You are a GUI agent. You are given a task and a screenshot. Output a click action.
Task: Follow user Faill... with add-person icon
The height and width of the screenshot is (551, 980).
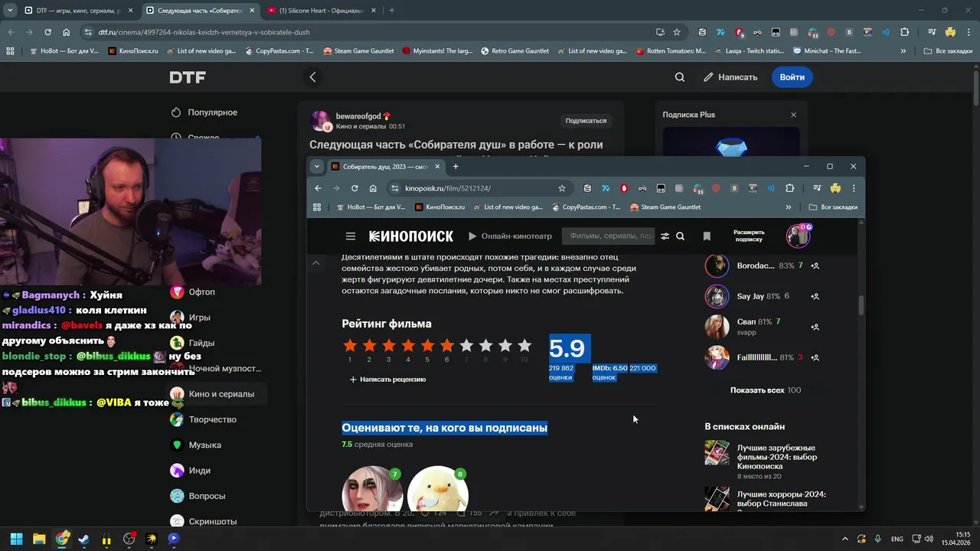click(x=815, y=357)
